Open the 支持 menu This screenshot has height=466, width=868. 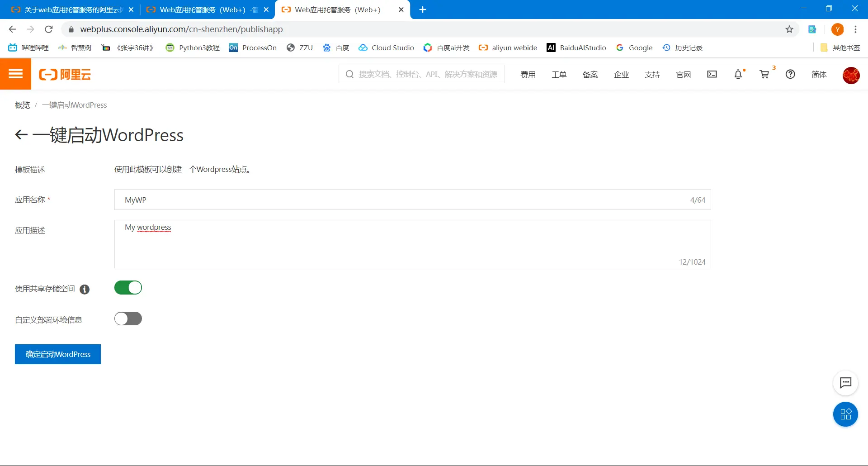tap(652, 75)
